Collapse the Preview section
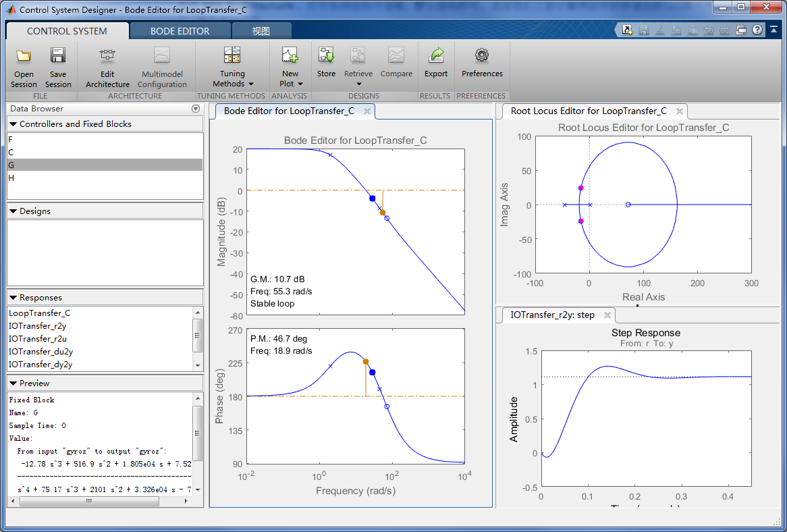 pyautogui.click(x=13, y=383)
